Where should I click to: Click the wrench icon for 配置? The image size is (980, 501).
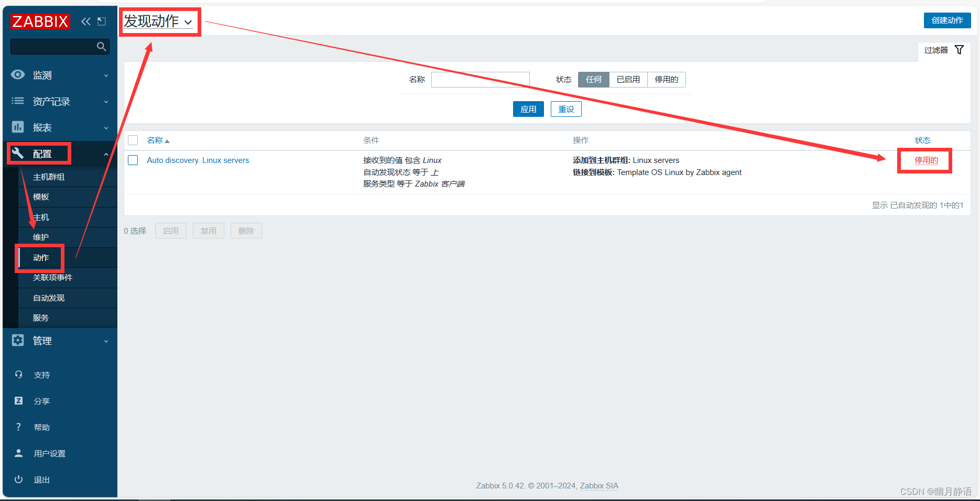tap(18, 153)
